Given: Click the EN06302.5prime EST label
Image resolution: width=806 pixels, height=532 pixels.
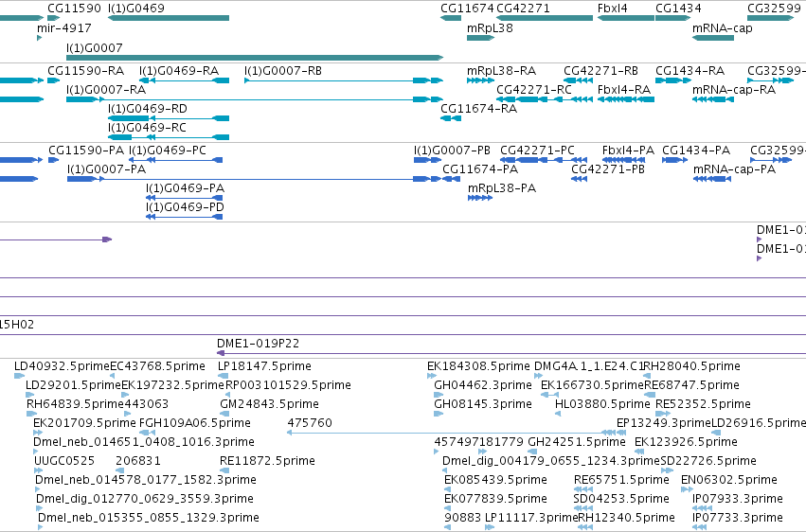Looking at the screenshot, I should pyautogui.click(x=729, y=480).
